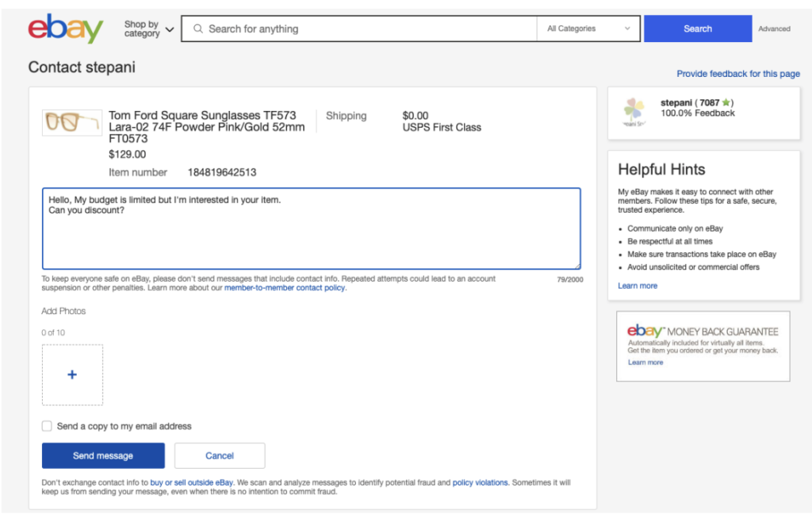Click the magnifying glass search icon
Screen dimensions: 812x518
coord(198,29)
